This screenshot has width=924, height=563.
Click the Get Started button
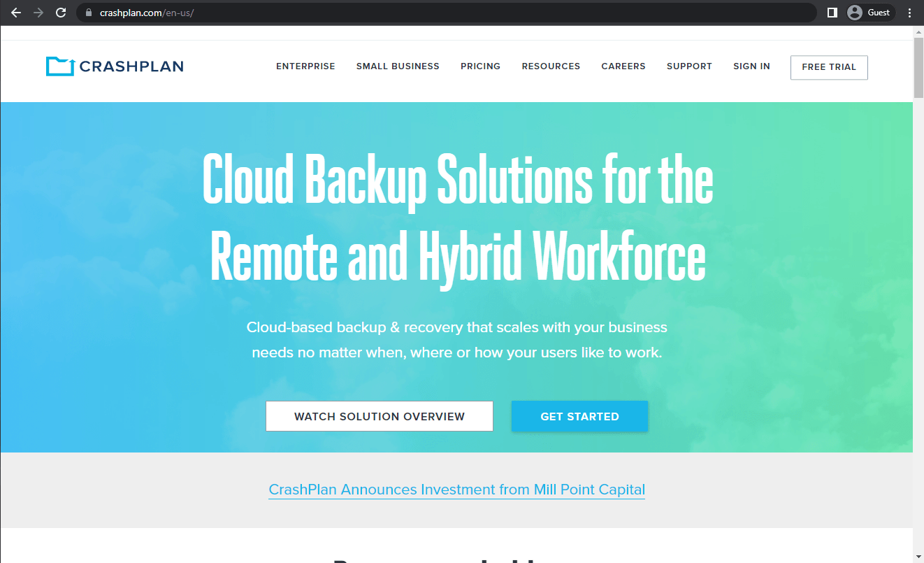click(579, 416)
